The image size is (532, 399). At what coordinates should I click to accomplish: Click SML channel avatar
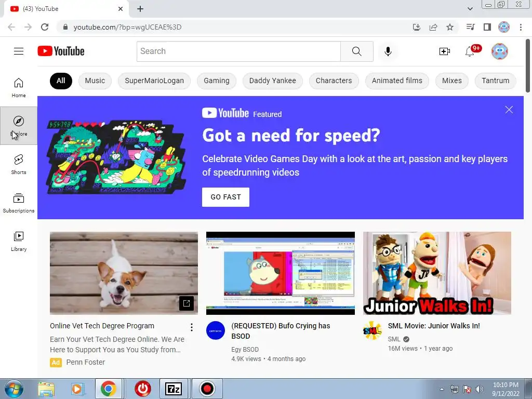coord(372,330)
